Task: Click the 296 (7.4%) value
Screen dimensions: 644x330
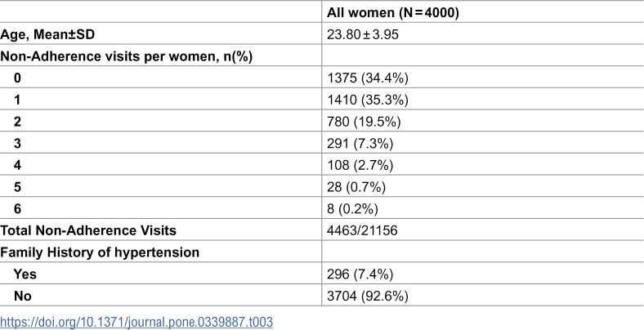Action: 360,274
